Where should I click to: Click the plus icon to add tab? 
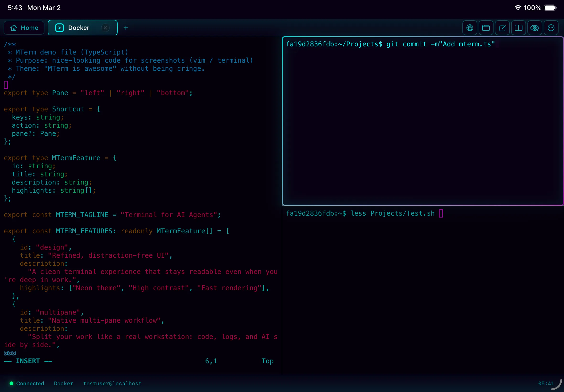126,28
